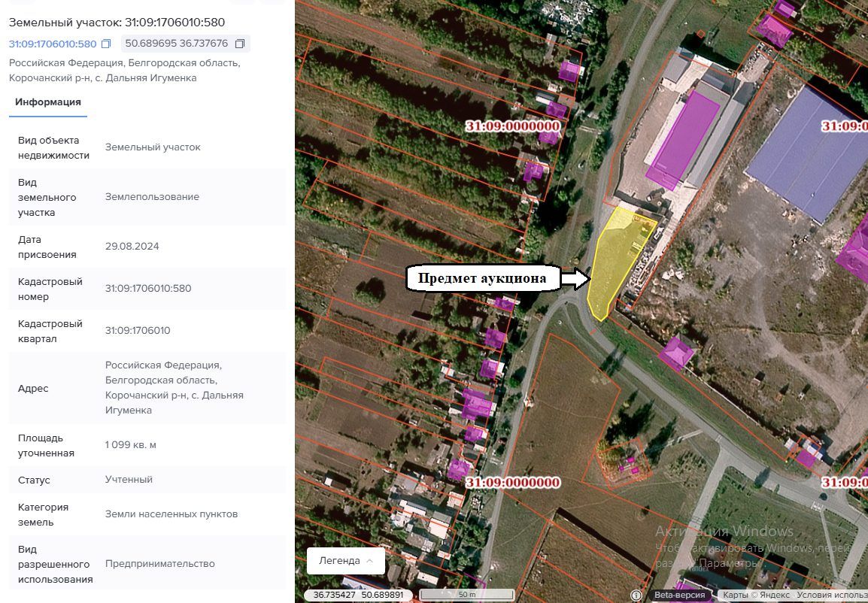Copy the cadastral number 31:09:1706010:580 via copy icon
Screen dimensions: 868x603
[106, 44]
